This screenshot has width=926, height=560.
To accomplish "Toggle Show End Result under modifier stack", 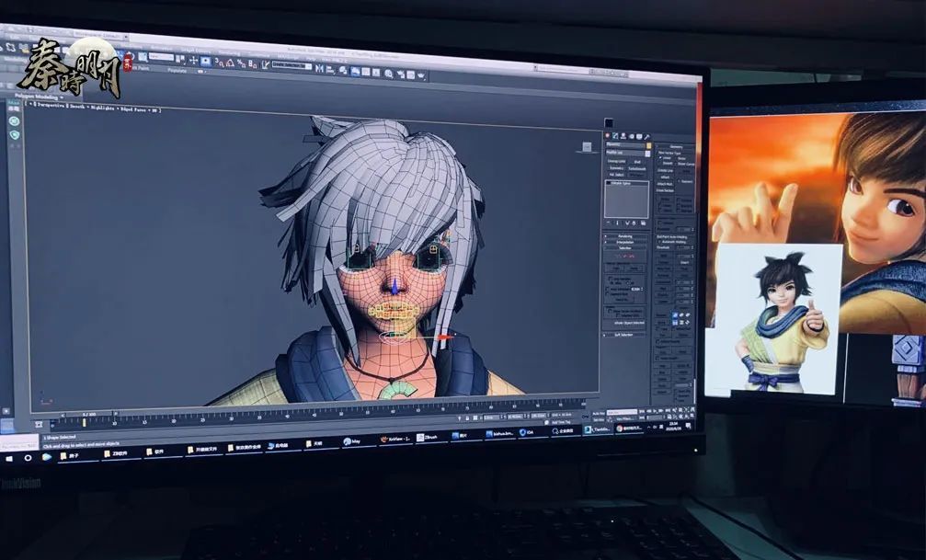I will [x=618, y=223].
